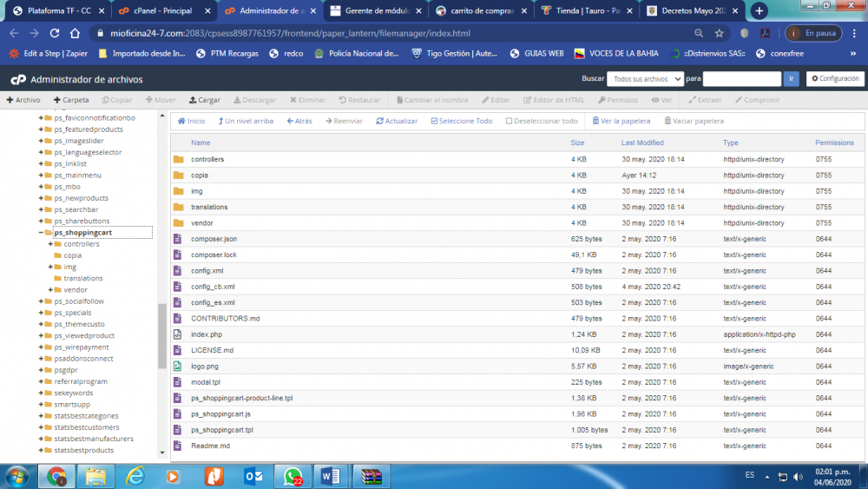The image size is (868, 489).
Task: Refresh the file list with Actualizar
Action: point(397,121)
